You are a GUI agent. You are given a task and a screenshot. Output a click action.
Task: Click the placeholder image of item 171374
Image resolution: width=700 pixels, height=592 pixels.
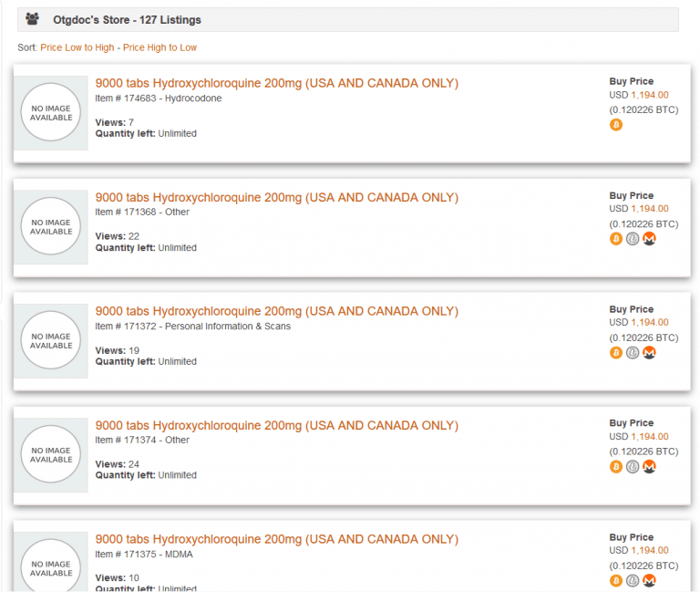coord(51,454)
